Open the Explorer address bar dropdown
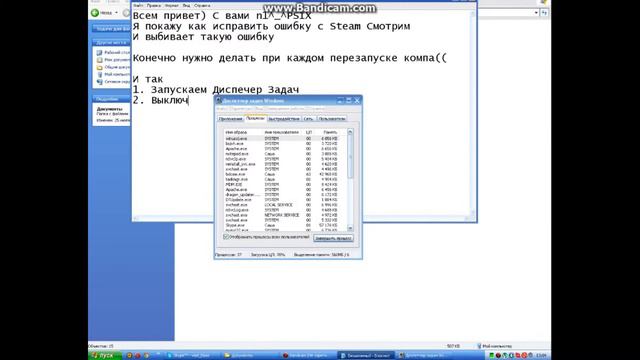The width and height of the screenshot is (640, 360). (x=536, y=13)
